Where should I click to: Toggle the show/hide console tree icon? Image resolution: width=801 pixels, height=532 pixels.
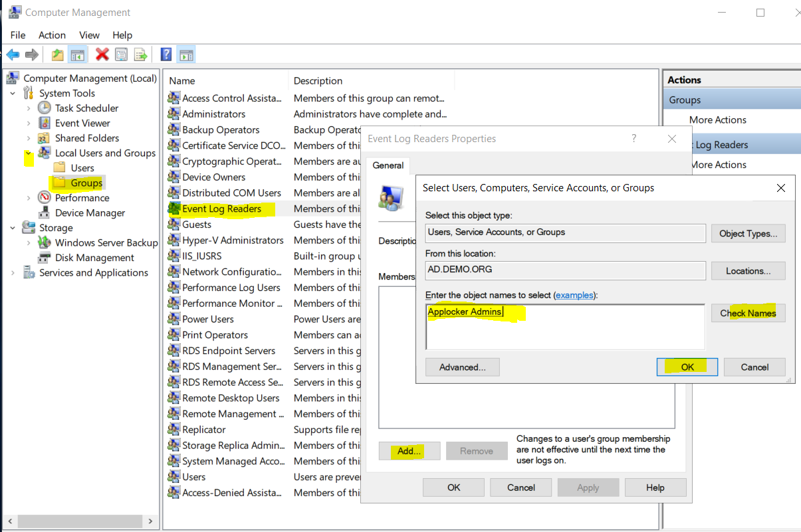pyautogui.click(x=77, y=54)
